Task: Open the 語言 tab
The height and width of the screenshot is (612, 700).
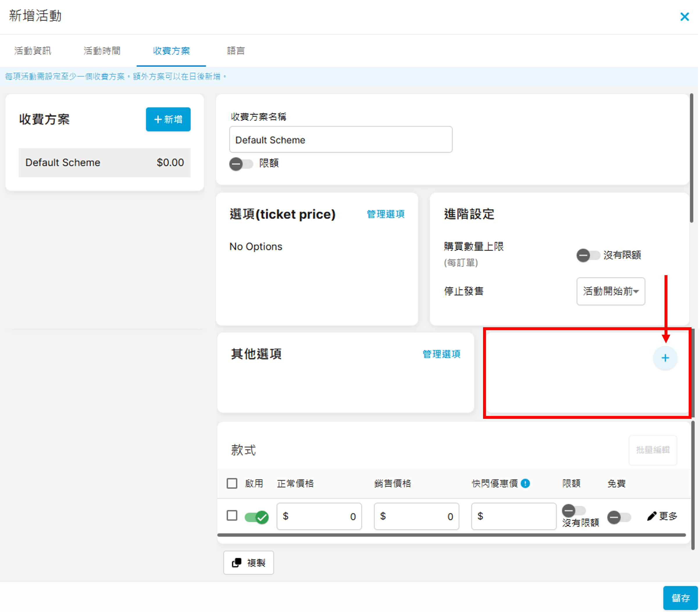Action: 236,51
